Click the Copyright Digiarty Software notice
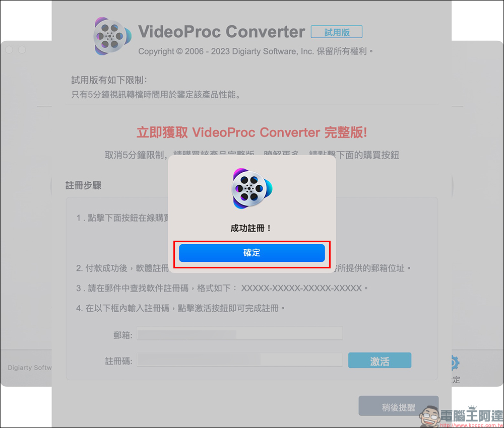504x428 pixels. click(x=256, y=51)
